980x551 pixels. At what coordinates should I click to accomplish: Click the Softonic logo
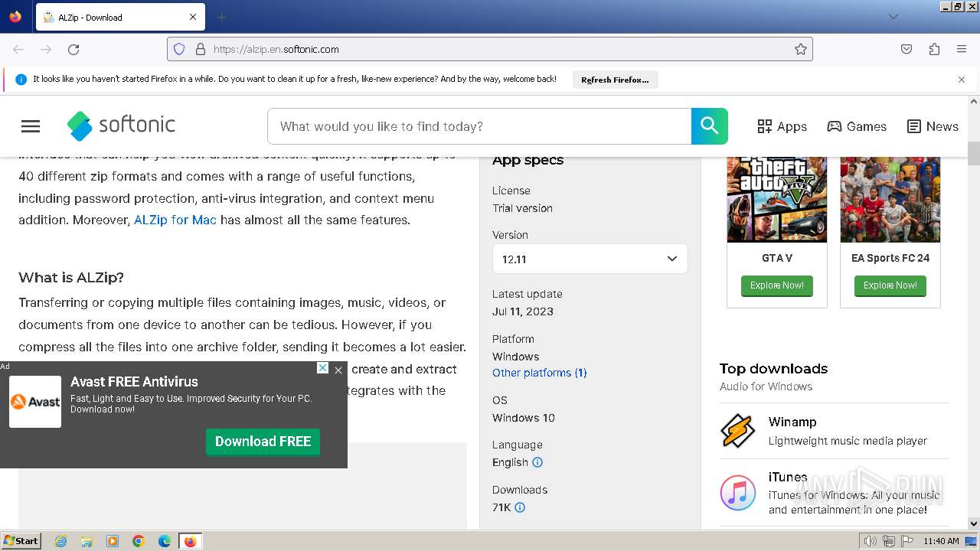click(121, 126)
